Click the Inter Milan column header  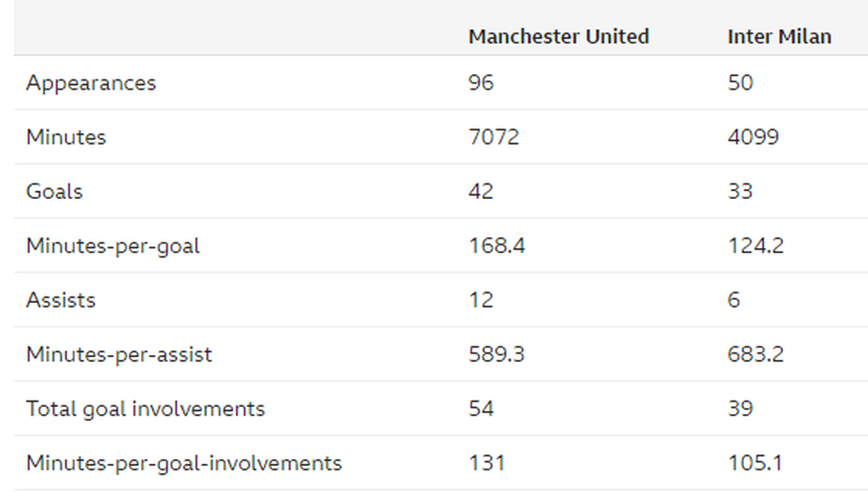(779, 36)
